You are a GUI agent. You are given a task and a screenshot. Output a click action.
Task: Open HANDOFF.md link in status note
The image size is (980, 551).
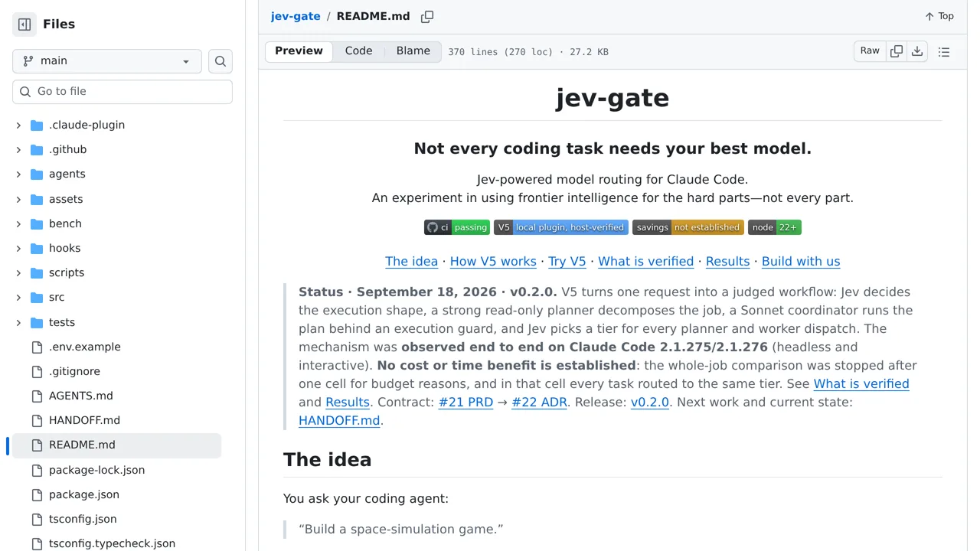(x=339, y=421)
